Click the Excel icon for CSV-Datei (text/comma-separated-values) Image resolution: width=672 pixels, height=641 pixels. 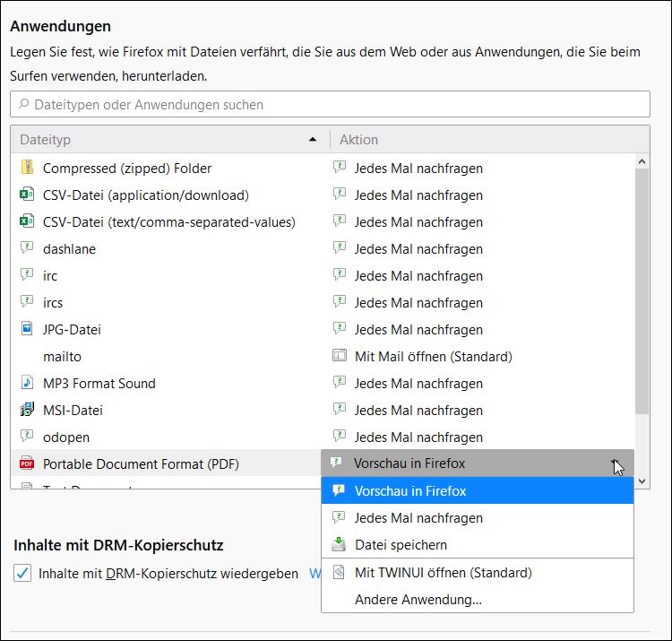[x=27, y=221]
